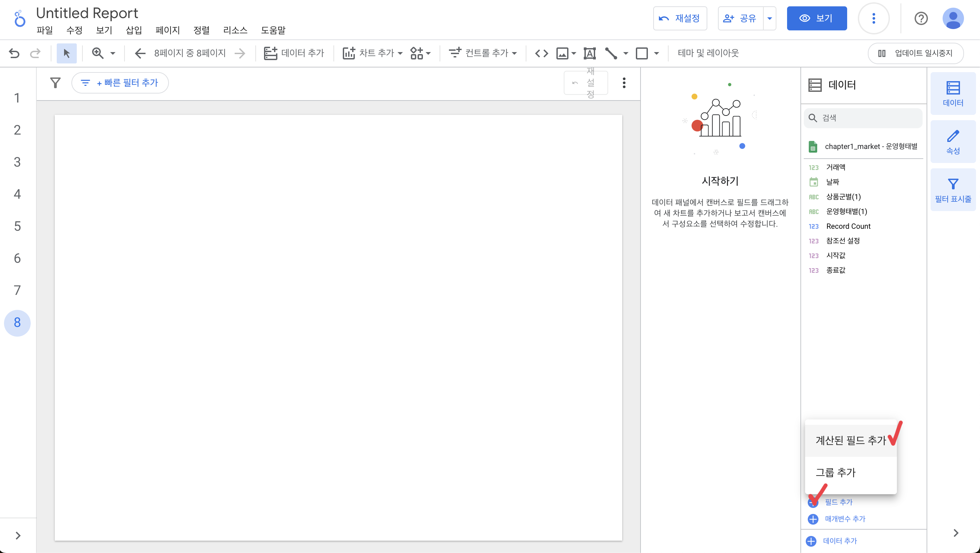Click the undo arrow icon
This screenshot has width=980, height=553.
pyautogui.click(x=14, y=53)
